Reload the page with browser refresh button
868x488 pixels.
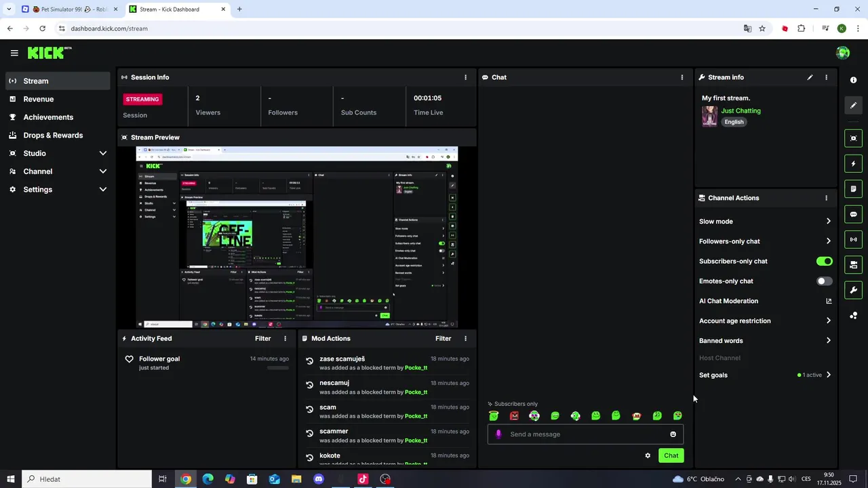coord(42,28)
